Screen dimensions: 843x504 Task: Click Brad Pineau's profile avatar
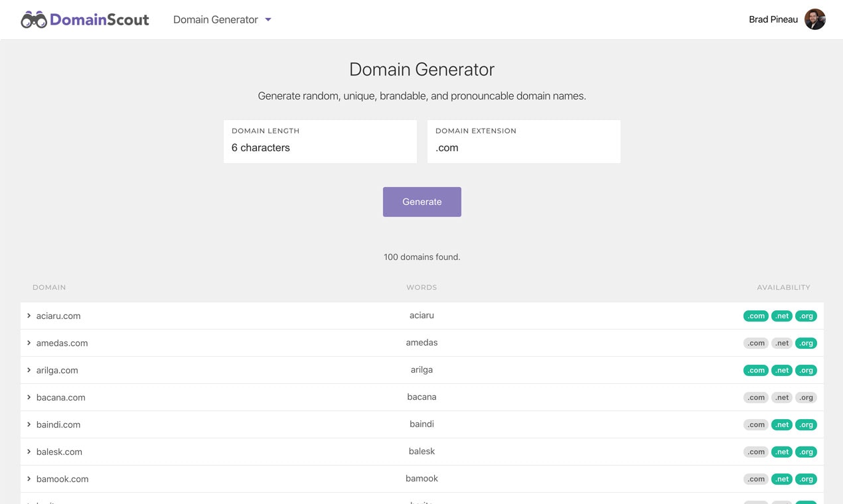[x=815, y=19]
